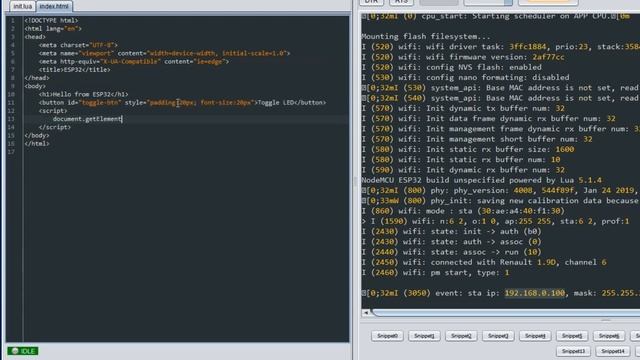Click the h1 Hello from ESP32 line
This screenshot has height=360, width=640.
coord(83,94)
